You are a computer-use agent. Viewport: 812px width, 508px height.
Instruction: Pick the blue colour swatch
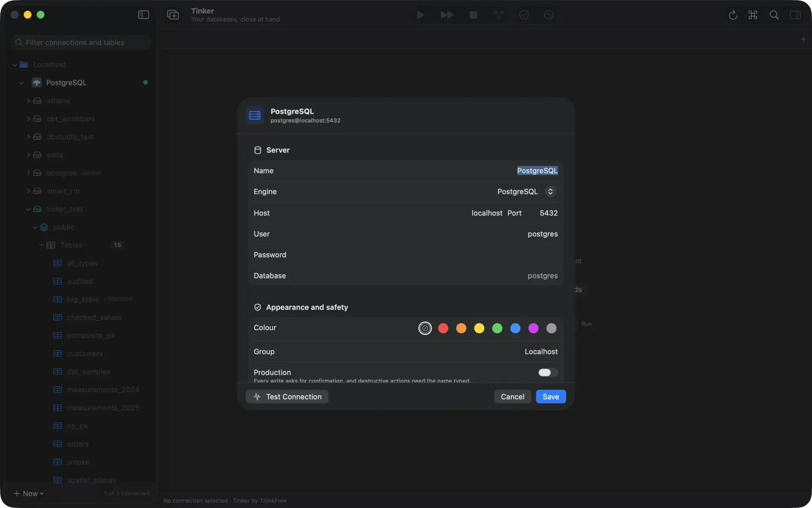point(515,328)
